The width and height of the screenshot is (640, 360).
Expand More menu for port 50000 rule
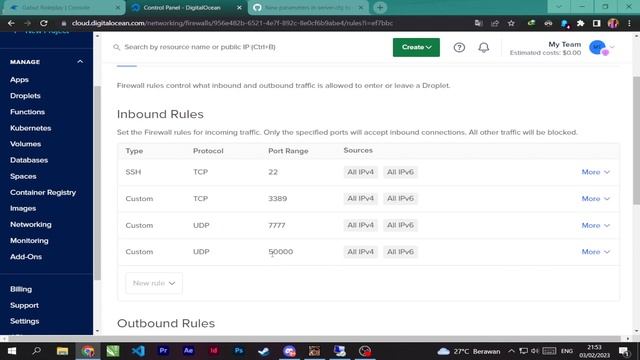point(596,252)
